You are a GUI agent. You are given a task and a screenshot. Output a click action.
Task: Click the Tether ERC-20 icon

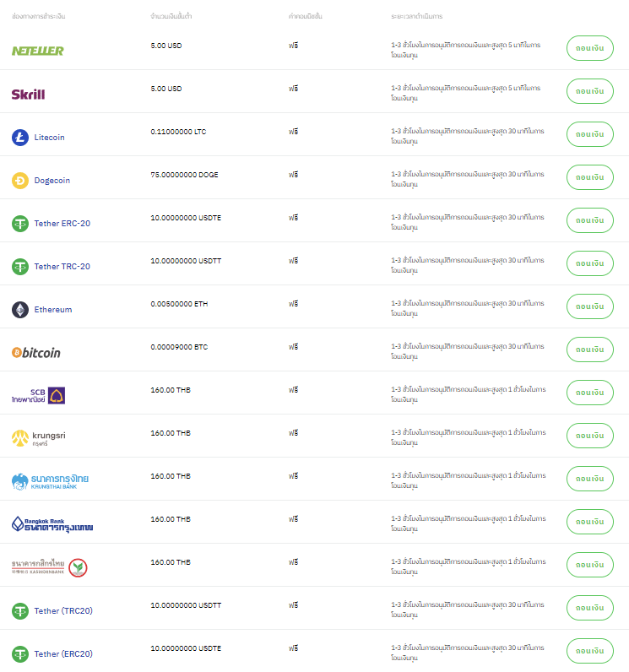[x=20, y=223]
